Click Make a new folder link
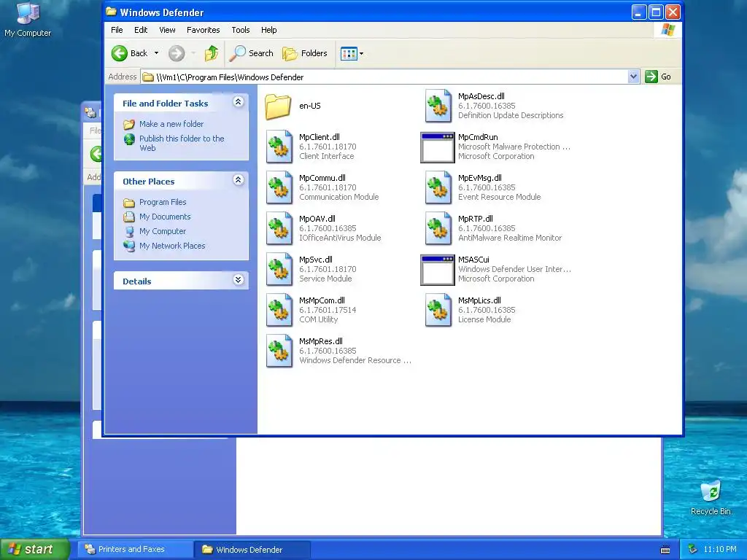This screenshot has width=747, height=560. pyautogui.click(x=171, y=124)
